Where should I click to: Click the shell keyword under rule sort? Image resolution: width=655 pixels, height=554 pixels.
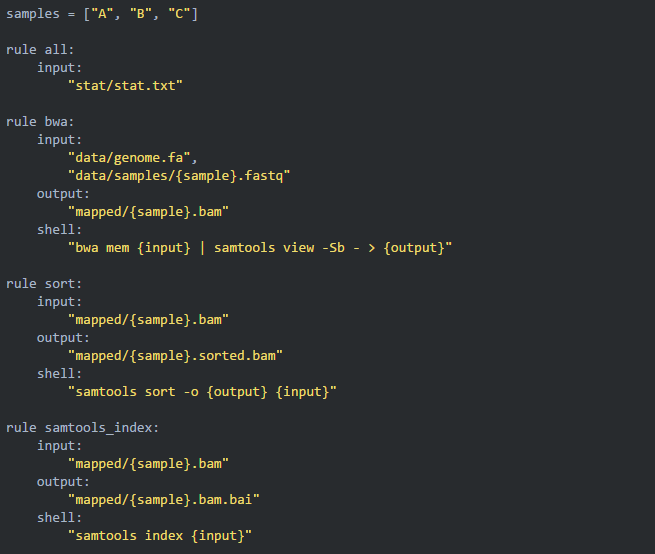57,373
